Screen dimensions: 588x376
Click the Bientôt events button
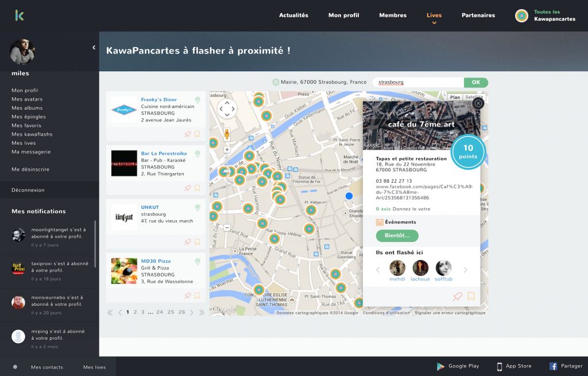[x=397, y=236]
